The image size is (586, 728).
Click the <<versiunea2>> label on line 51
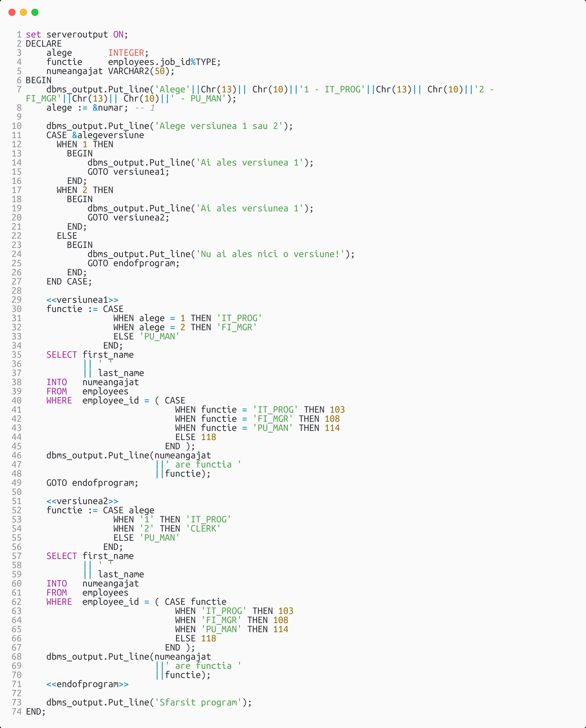tap(82, 501)
